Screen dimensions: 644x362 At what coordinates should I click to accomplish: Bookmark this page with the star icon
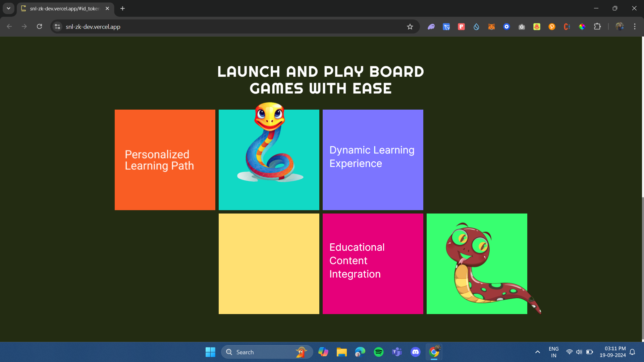pos(410,27)
